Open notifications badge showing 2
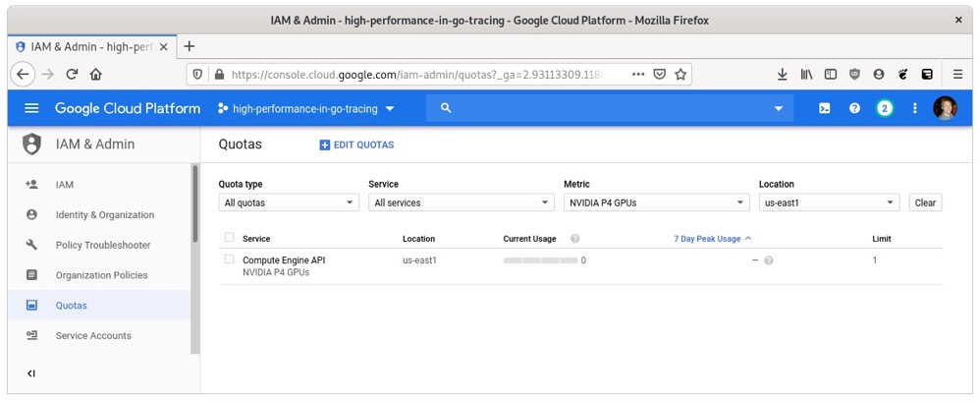The width and height of the screenshot is (980, 401). pyautogui.click(x=884, y=108)
